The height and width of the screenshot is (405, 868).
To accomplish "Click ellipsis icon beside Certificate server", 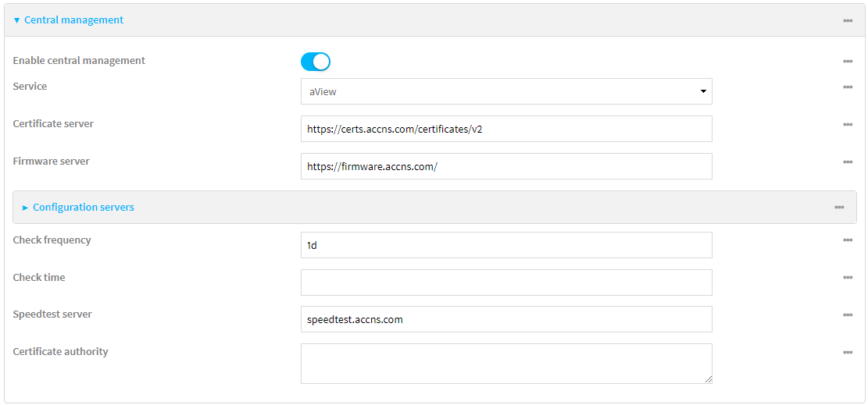I will [847, 125].
